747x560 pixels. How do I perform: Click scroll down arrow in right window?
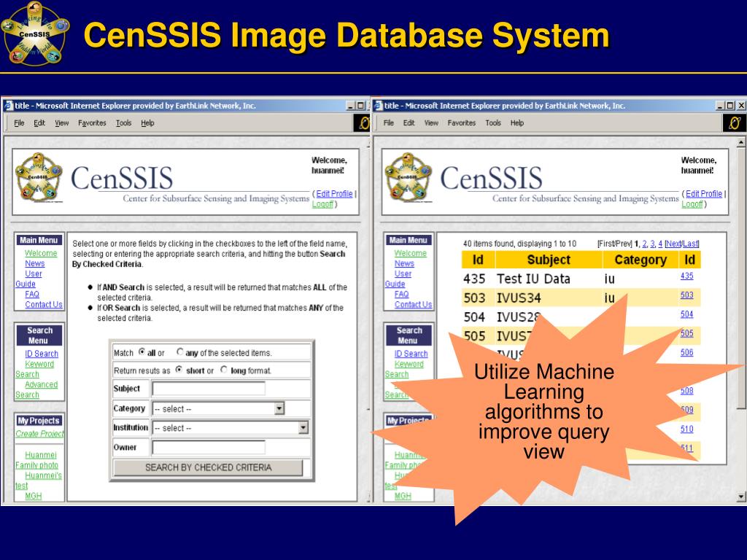point(741,496)
